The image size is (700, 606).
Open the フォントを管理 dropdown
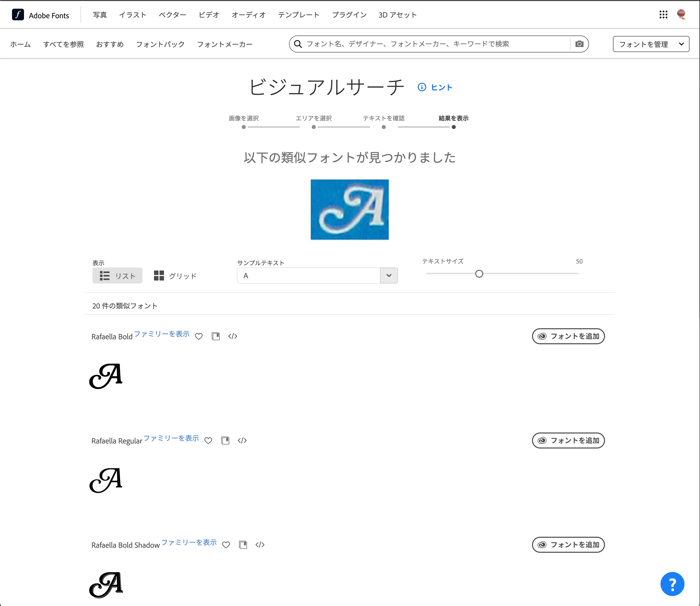click(x=651, y=44)
